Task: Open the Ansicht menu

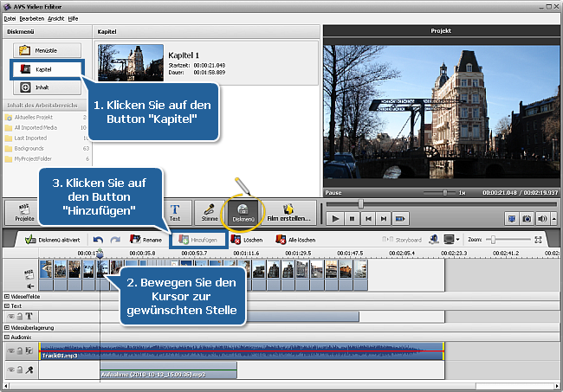Action: point(56,16)
